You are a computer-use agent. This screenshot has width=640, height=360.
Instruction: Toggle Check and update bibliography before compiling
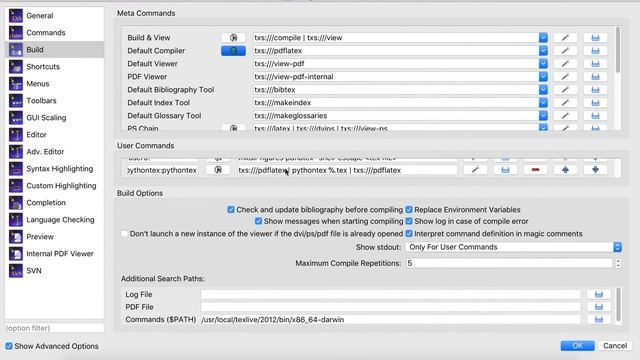click(x=231, y=209)
